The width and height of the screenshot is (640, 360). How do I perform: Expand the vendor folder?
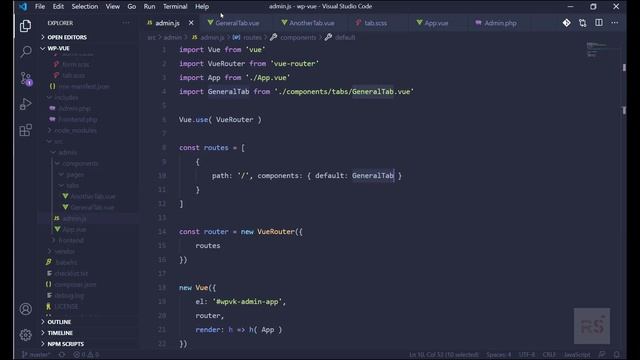pos(64,251)
